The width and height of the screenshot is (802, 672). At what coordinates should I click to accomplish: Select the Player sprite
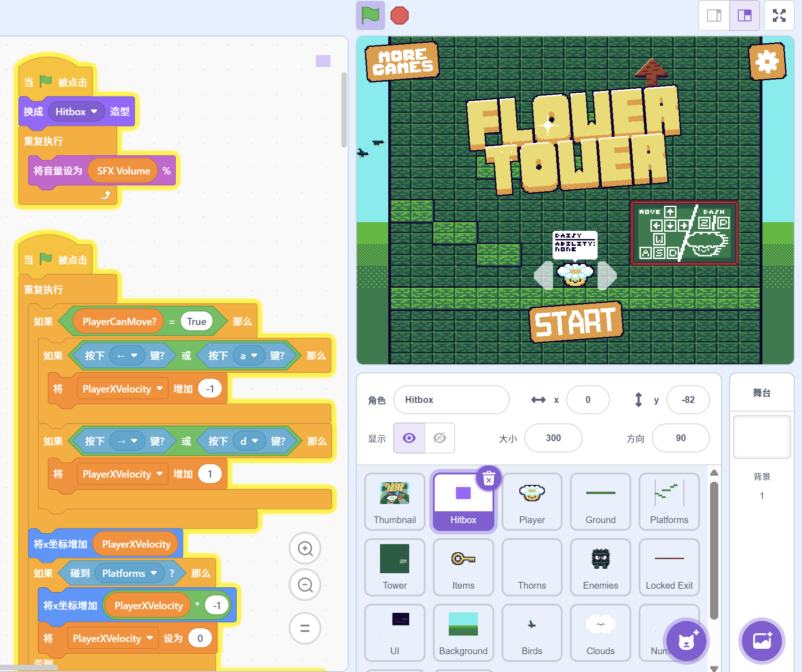pyautogui.click(x=532, y=502)
